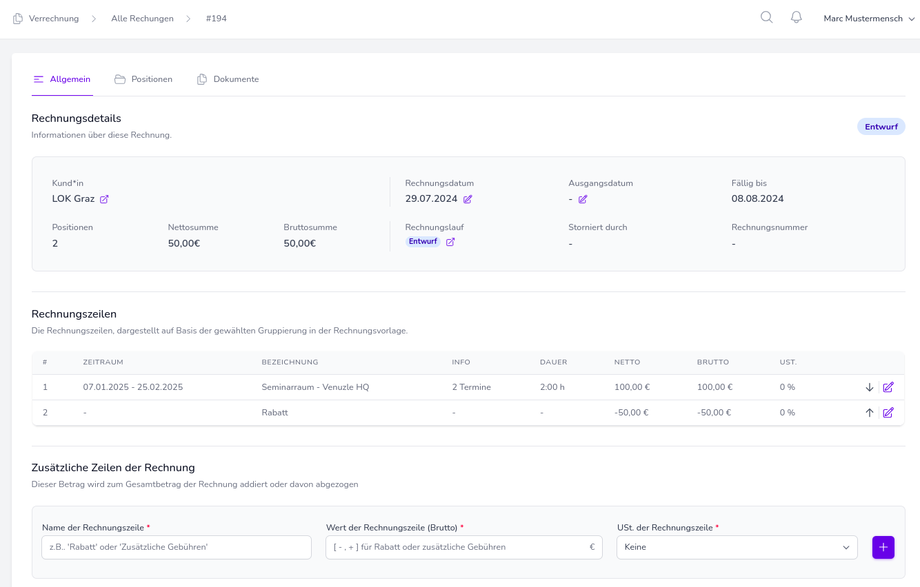The width and height of the screenshot is (920, 587).
Task: Edit the Rabatt invoice row
Action: point(888,413)
